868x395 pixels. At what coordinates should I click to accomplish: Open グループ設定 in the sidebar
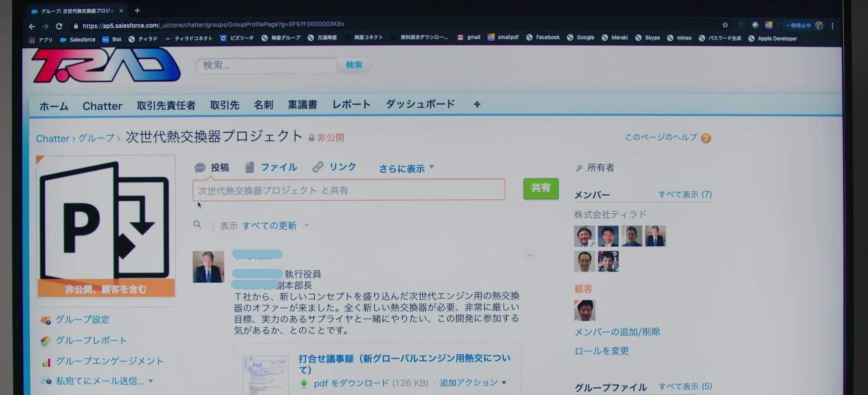pos(82,320)
